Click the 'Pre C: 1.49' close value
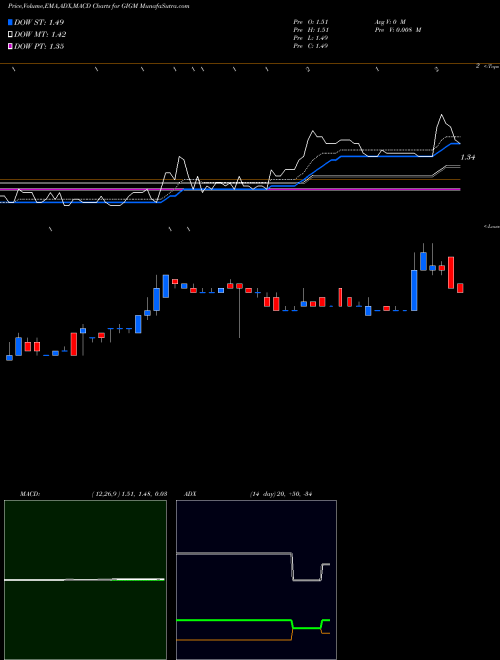Screen dimensions: 500x660 311,46
